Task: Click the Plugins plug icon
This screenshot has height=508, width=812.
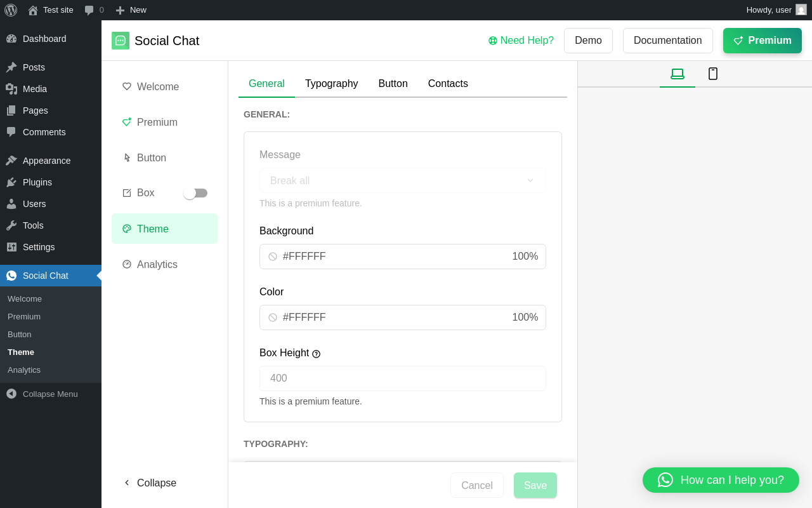Action: (11, 182)
